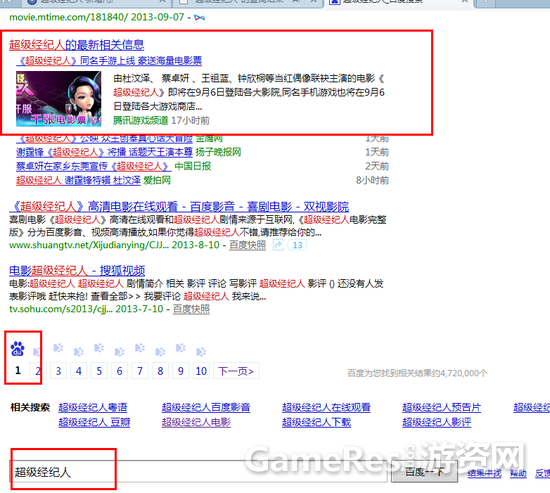This screenshot has height=493, width=550.
Task: Go to results page 9
Action: 181,371
